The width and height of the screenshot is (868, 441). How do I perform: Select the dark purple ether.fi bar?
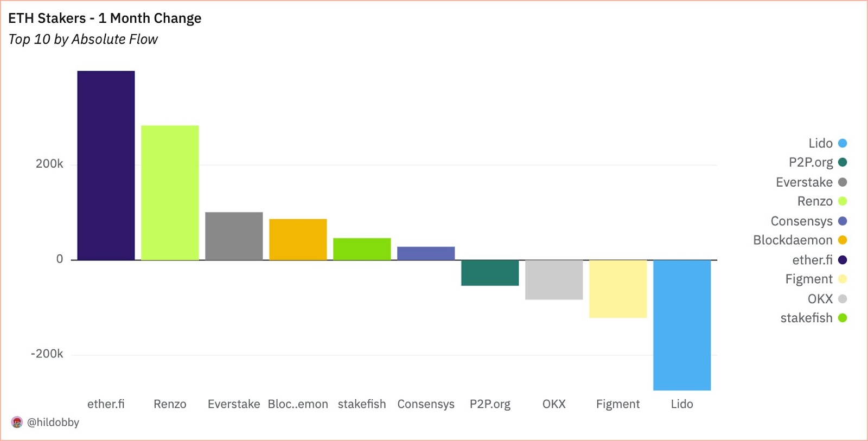(x=106, y=165)
